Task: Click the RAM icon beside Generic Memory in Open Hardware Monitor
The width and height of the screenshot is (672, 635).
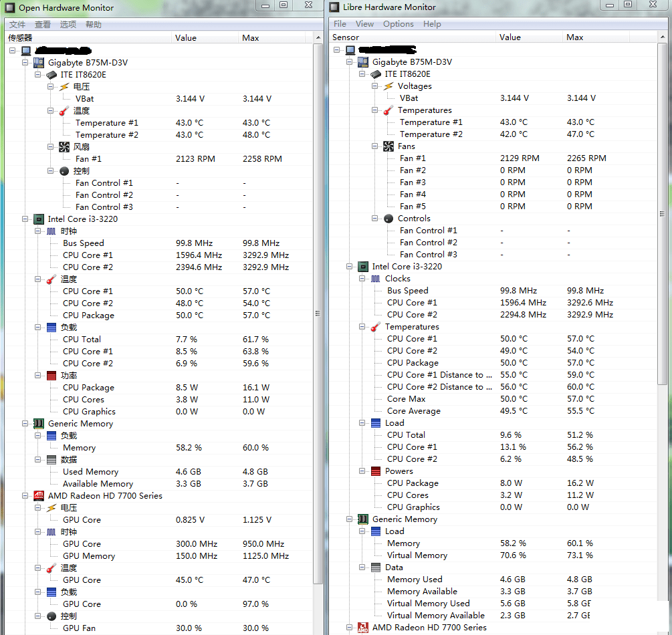Action: click(x=39, y=424)
